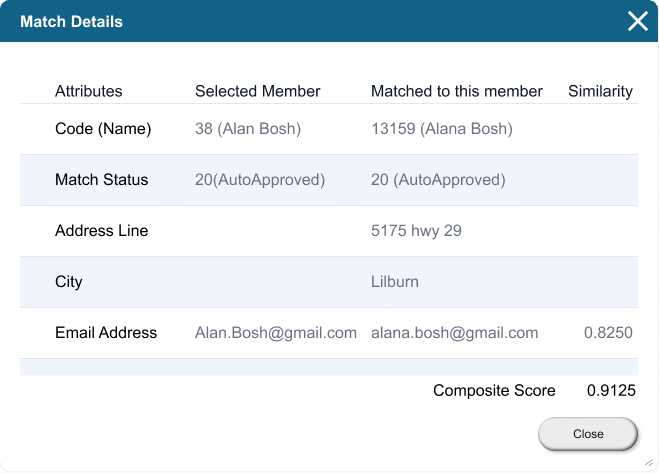Select the Selected Member column header
659x473 pixels.
(x=258, y=91)
